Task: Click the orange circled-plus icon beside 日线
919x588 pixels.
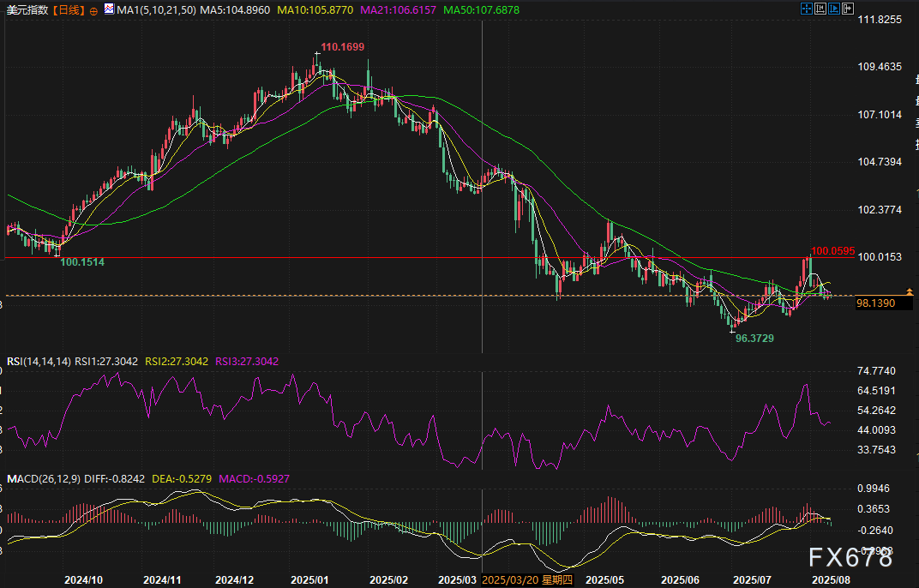Action: 93,10
